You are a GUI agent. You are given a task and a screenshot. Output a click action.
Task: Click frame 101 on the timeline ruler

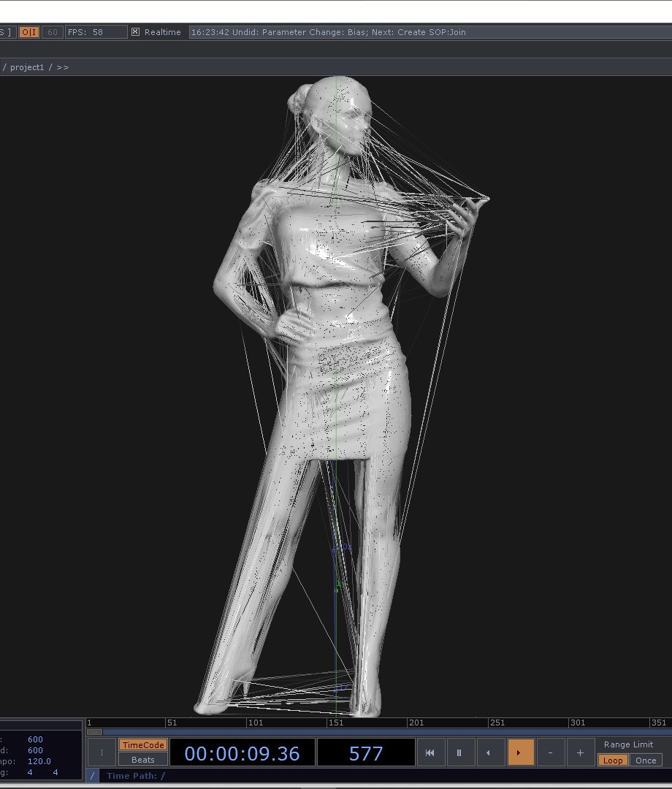click(x=256, y=723)
